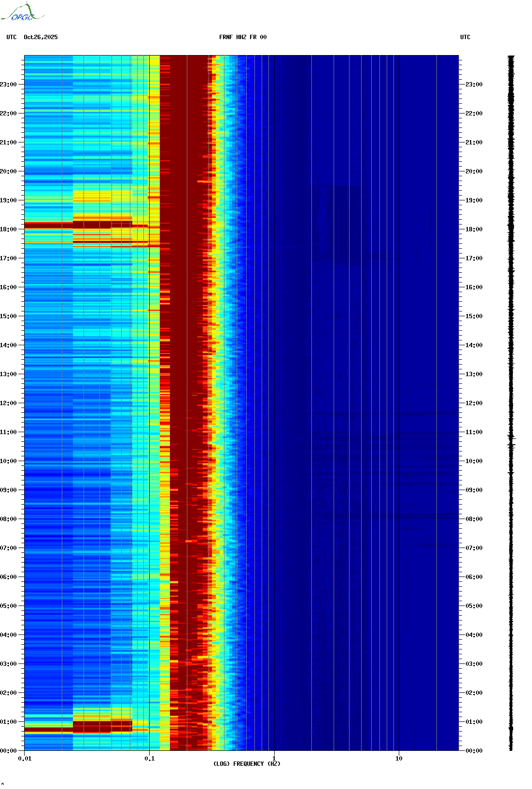The width and height of the screenshot is (532, 789).
Task: Click the seismogram trace spike near 11:00
Action: tap(511, 438)
